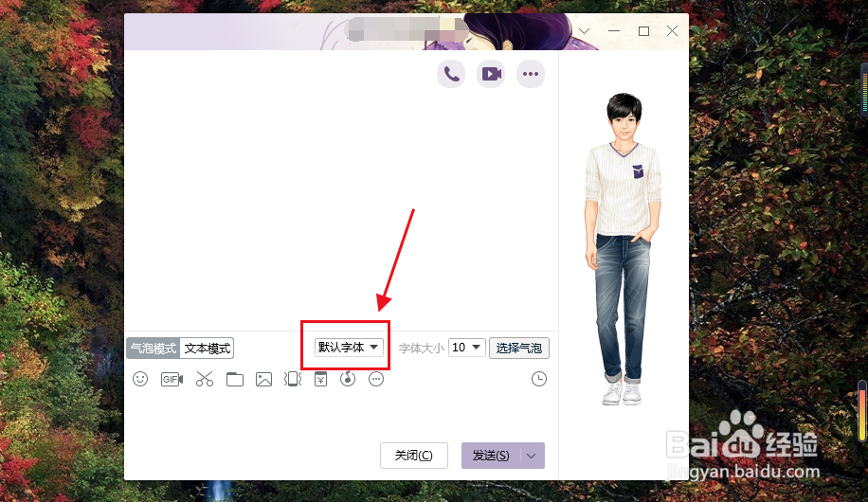Image resolution: width=868 pixels, height=502 pixels.
Task: Click the 关闭(C) button
Action: (413, 456)
